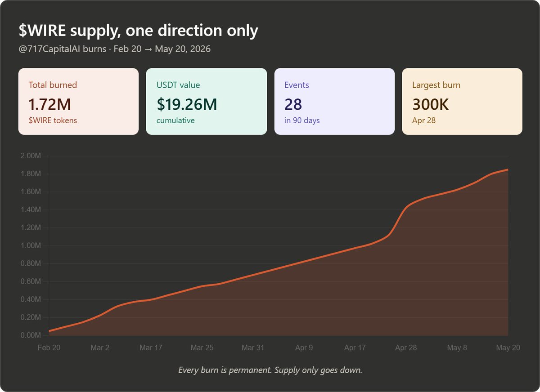Click the 0.60M y-axis label

(31, 282)
